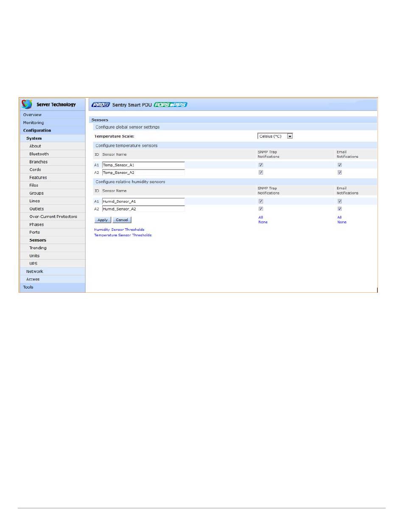This screenshot has width=403, height=532.
Task: Toggle Email Notifications for Humid_Sensor_A2
Action: 340,209
